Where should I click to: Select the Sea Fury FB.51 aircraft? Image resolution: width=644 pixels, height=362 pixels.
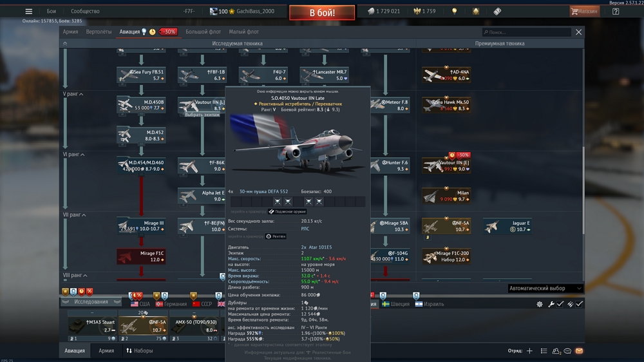pos(141,75)
